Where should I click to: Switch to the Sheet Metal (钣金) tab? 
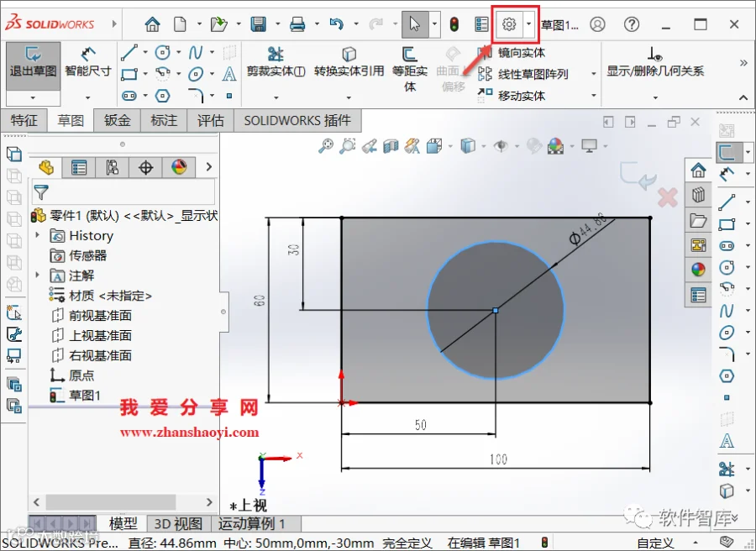click(x=117, y=120)
